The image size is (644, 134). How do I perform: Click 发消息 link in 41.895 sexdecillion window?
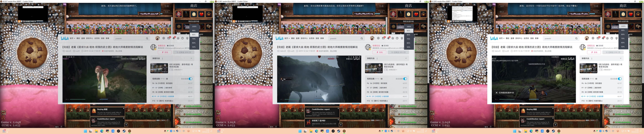600,46
